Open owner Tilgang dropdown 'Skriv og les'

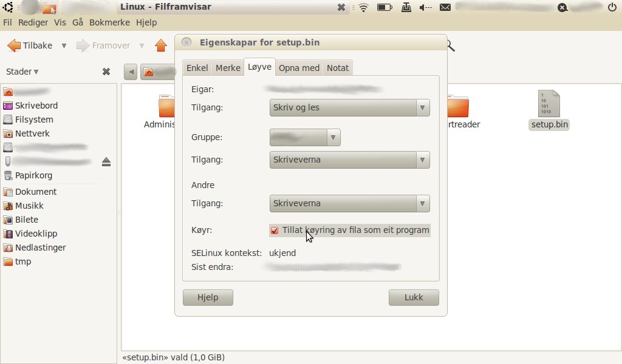349,108
